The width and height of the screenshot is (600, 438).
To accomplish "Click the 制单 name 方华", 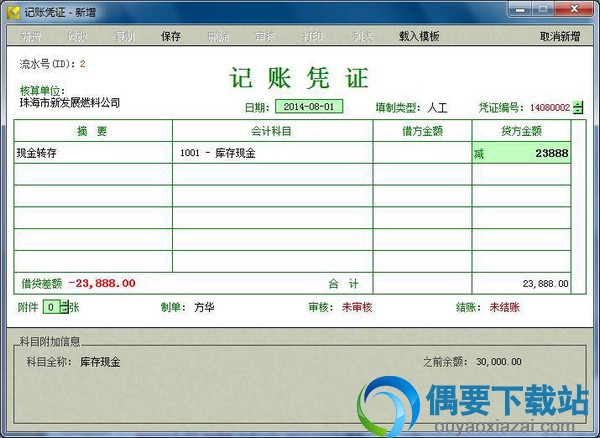I will pyautogui.click(x=204, y=307).
